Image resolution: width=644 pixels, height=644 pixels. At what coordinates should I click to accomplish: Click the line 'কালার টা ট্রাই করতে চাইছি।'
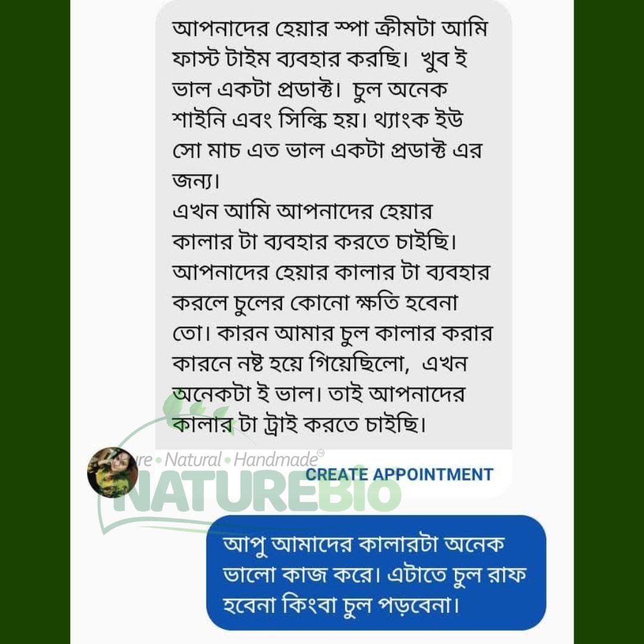point(299,425)
